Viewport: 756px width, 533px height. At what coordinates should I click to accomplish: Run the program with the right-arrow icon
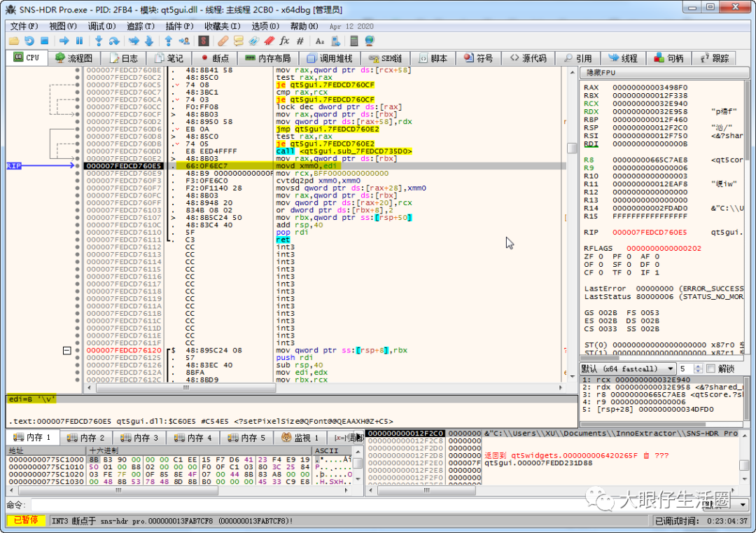(64, 41)
